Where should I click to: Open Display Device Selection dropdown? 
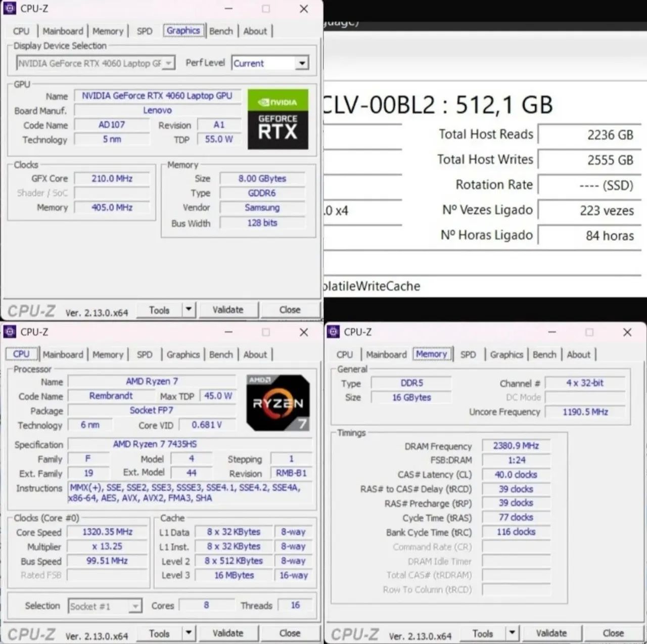(96, 63)
